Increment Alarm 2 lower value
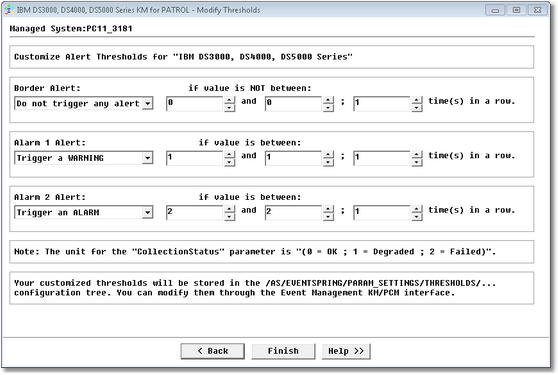This screenshot has height=375, width=558. pyautogui.click(x=230, y=209)
